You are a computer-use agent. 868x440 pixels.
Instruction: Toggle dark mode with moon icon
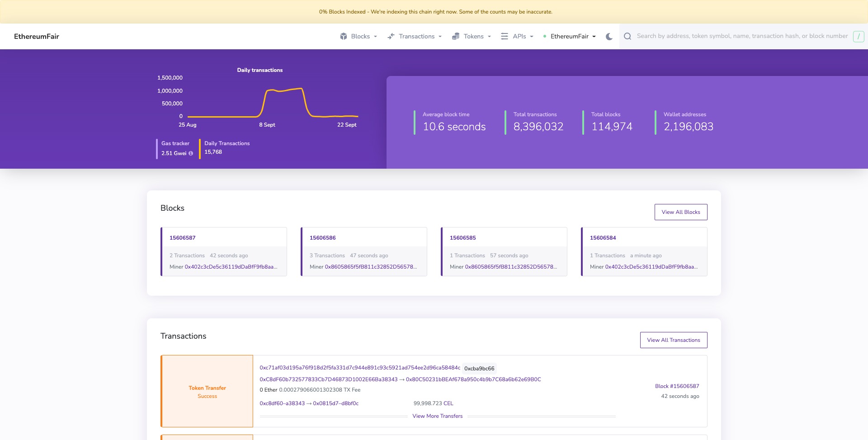click(609, 37)
